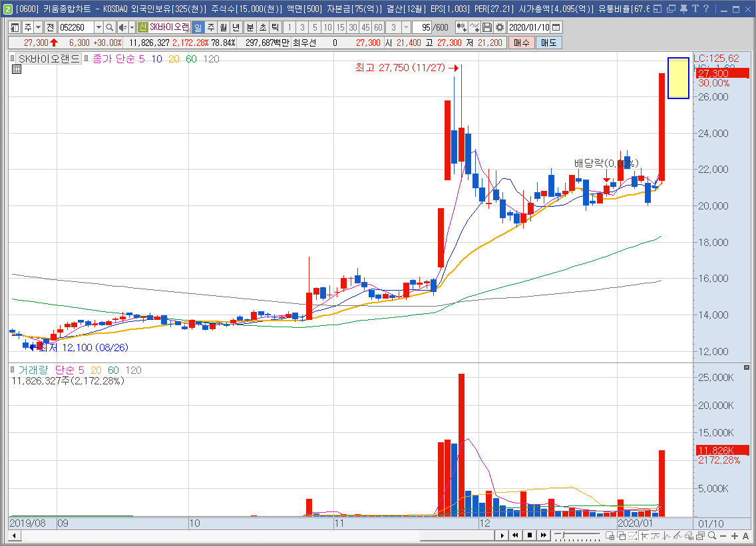Open the data table grid icon on chart

17,69
